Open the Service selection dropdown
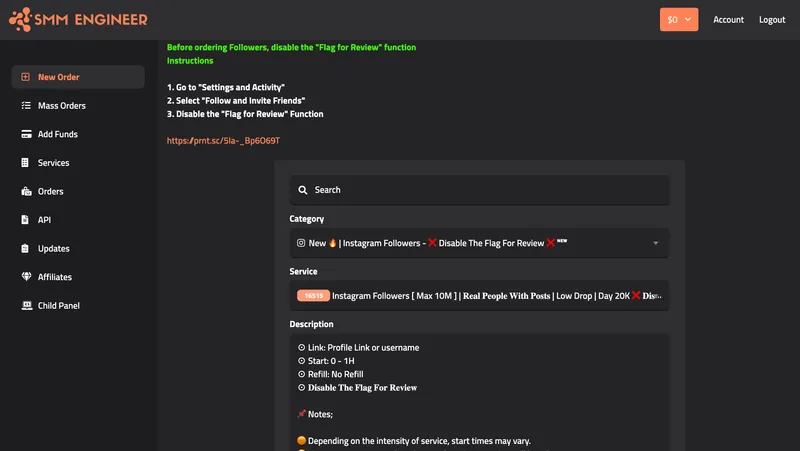800x451 pixels. point(479,296)
